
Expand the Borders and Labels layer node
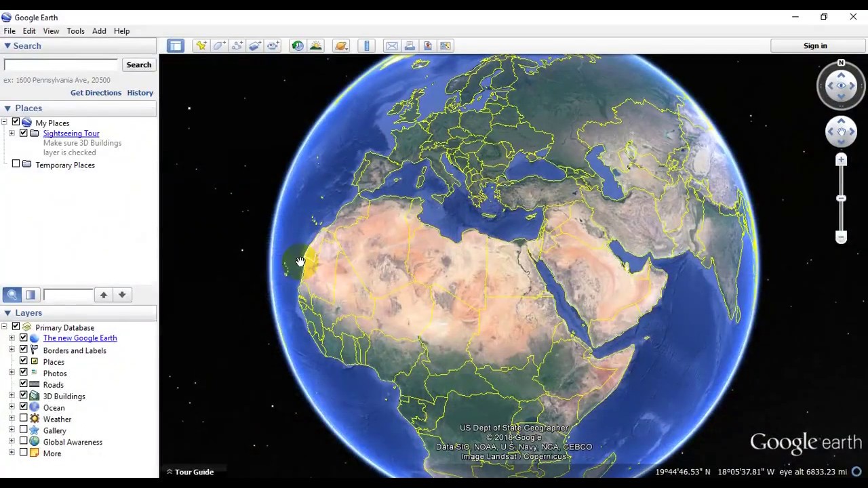[12, 350]
